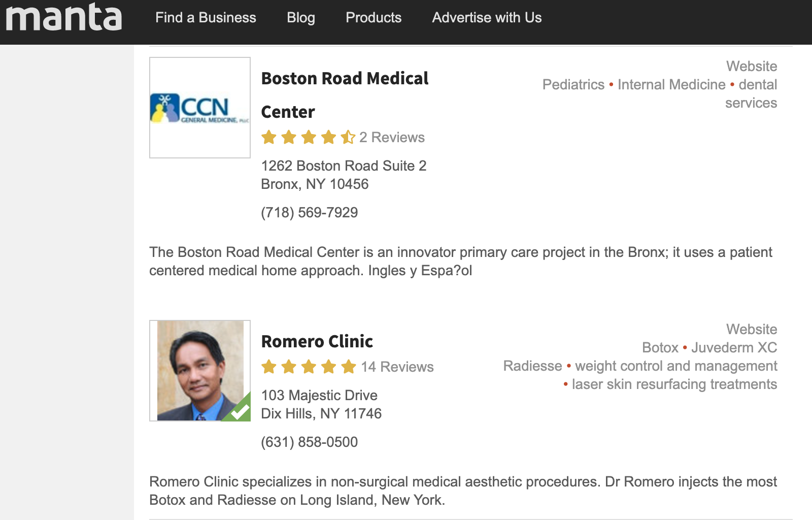The height and width of the screenshot is (520, 812).
Task: Go to the Blog page
Action: (x=301, y=18)
